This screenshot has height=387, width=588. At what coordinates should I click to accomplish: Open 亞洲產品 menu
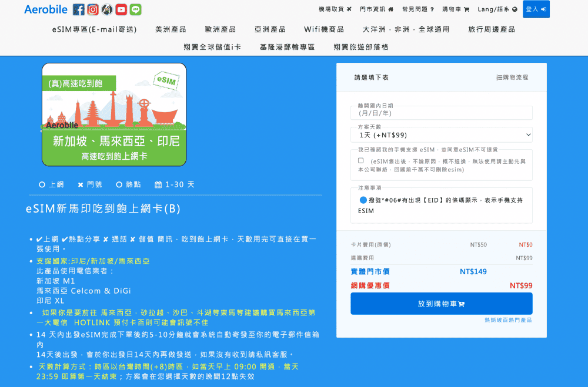click(270, 29)
